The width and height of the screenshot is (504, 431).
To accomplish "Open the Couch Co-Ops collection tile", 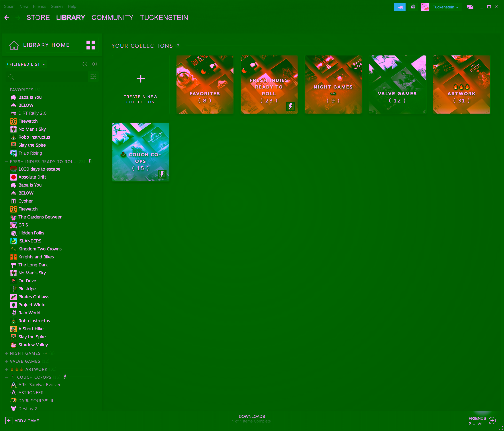I will [x=141, y=152].
